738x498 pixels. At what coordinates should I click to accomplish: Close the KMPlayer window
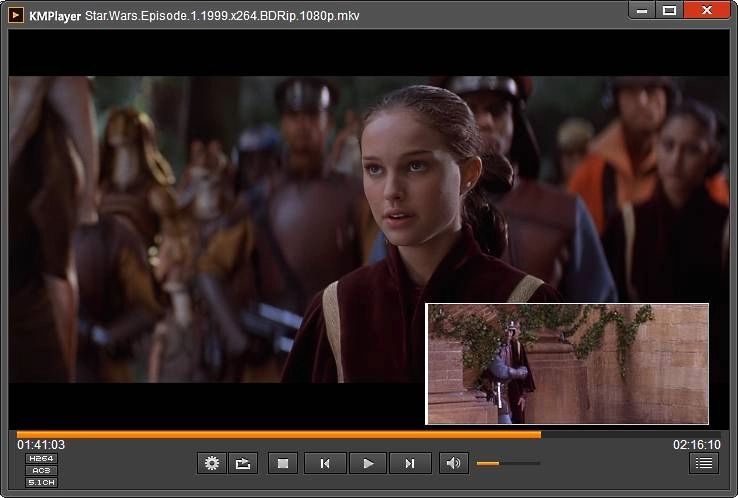pyautogui.click(x=706, y=10)
